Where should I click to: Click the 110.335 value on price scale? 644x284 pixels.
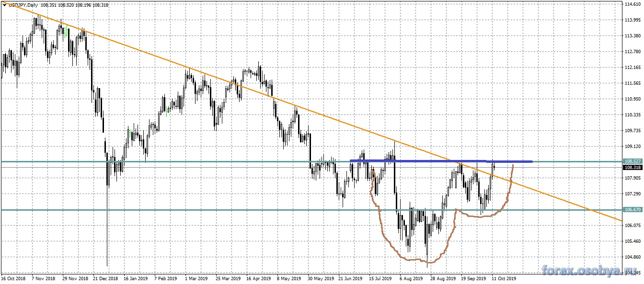(633, 115)
